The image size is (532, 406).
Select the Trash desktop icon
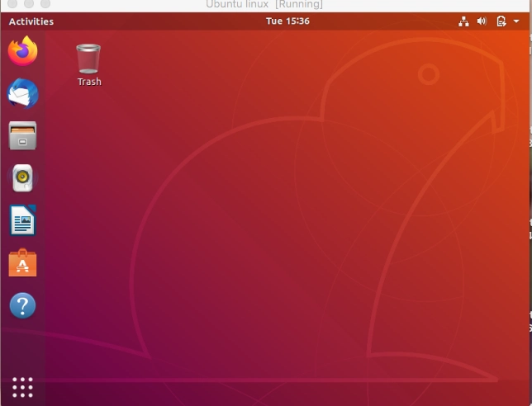point(88,59)
